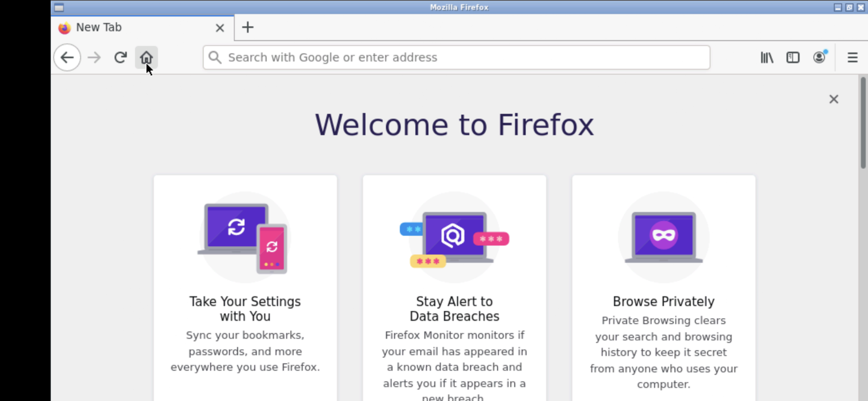Click the search or address bar

click(x=456, y=58)
